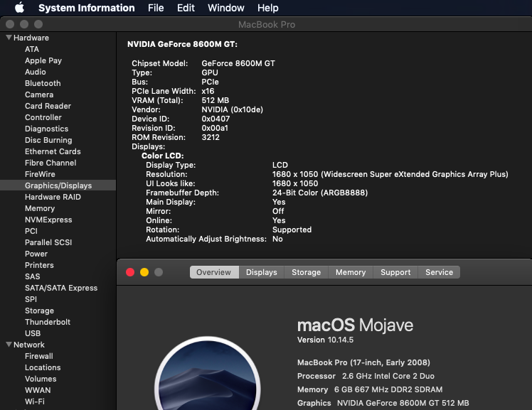Viewport: 532px width, 410px height.
Task: Click the 512 MB VRAM value
Action: [x=215, y=101]
